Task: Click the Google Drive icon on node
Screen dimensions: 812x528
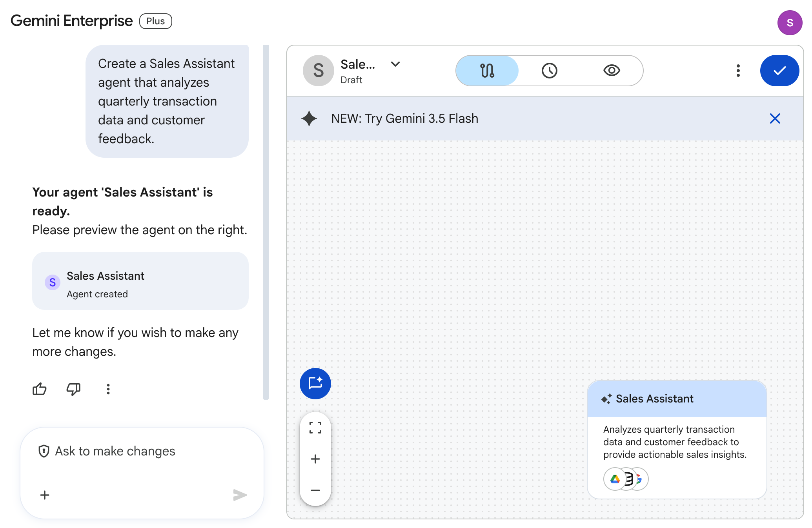Action: click(615, 479)
